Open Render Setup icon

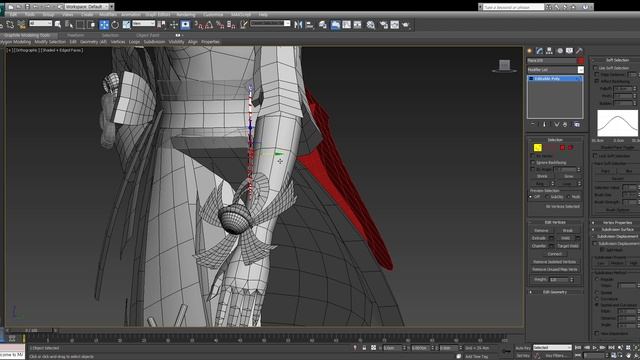(x=384, y=25)
